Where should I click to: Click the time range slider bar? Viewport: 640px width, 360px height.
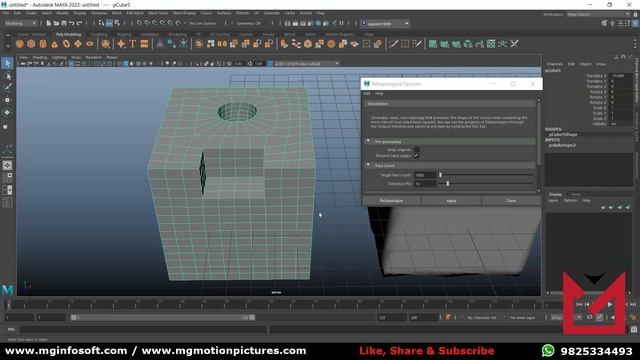pyautogui.click(x=162, y=317)
